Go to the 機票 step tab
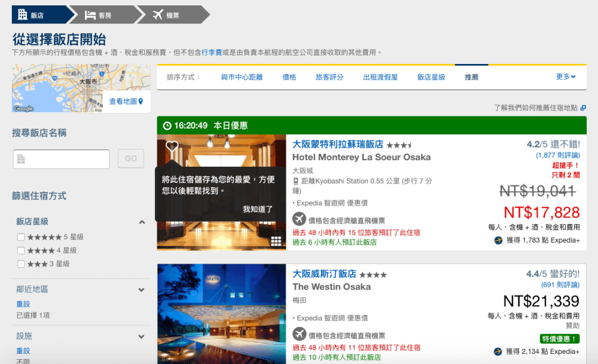 click(x=173, y=15)
